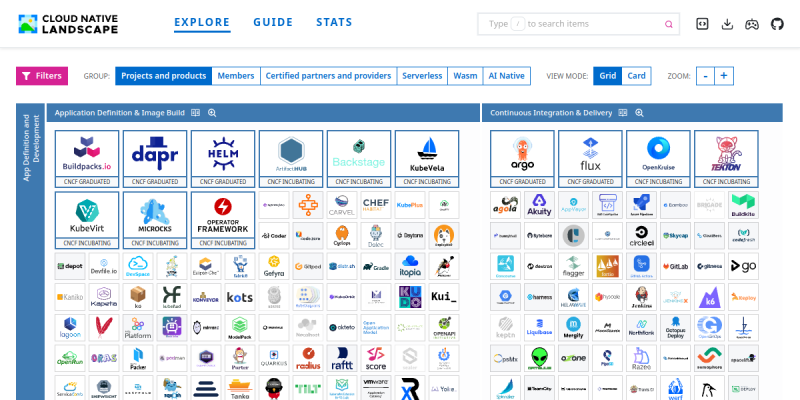This screenshot has height=400, width=800.
Task: Click the download icon in header
Action: coord(727,24)
